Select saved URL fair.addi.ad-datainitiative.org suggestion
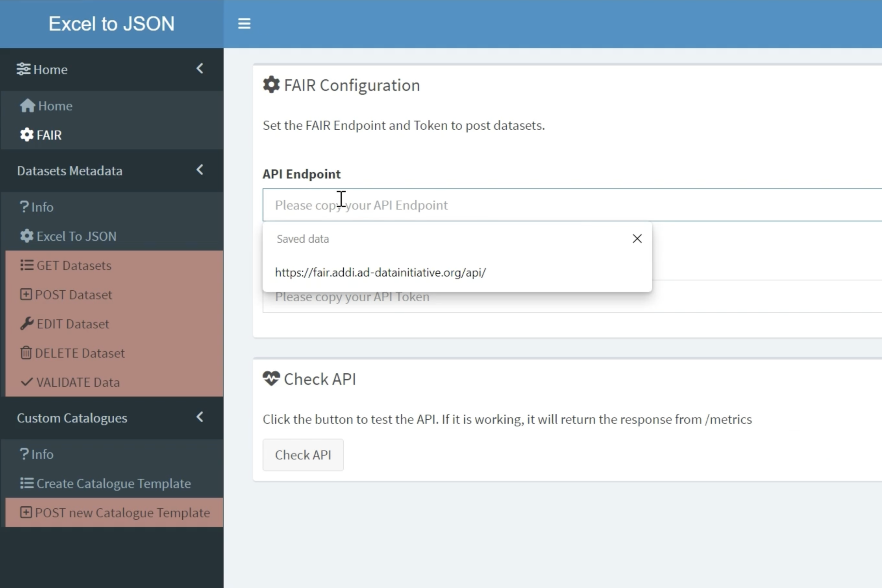Image resolution: width=882 pixels, height=588 pixels. point(380,273)
